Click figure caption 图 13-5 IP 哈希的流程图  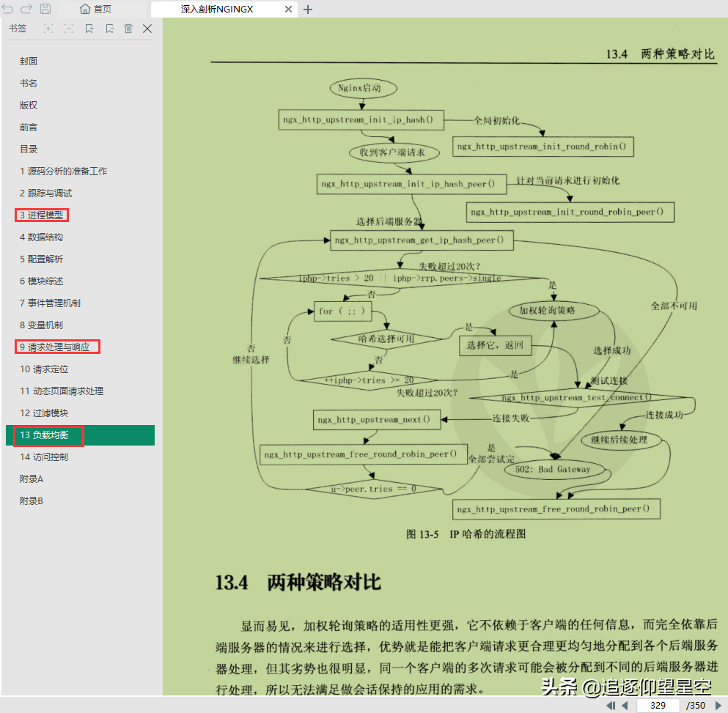466,534
